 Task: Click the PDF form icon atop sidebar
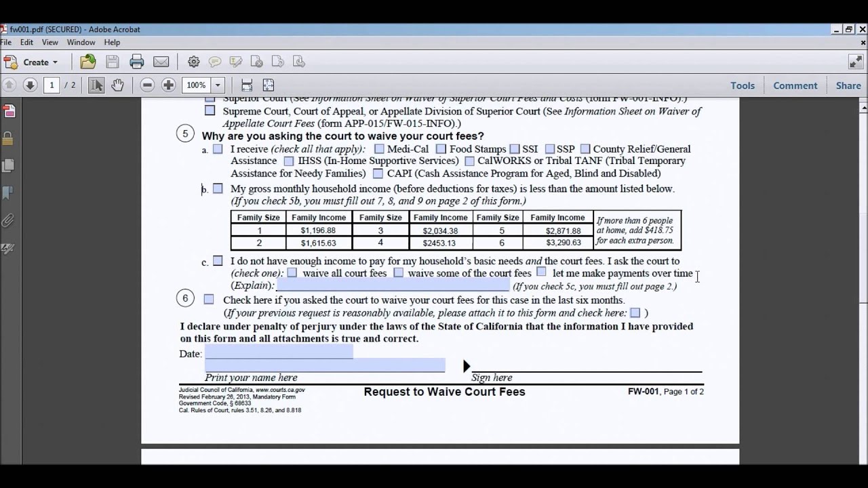pos(8,111)
